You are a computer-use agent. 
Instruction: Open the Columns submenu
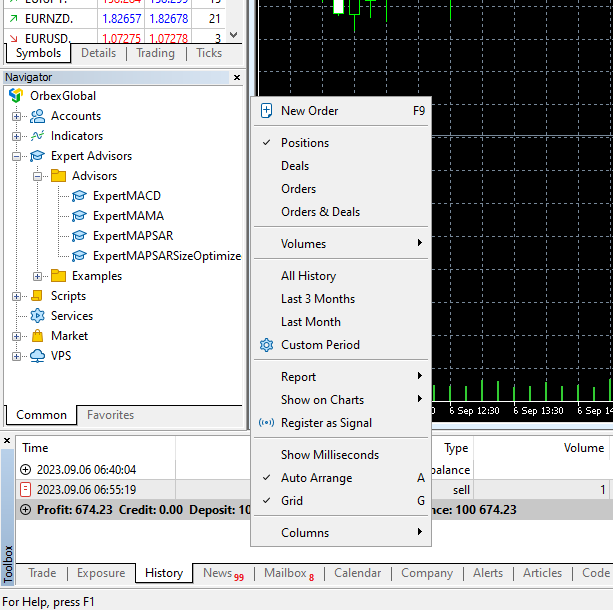coord(341,533)
